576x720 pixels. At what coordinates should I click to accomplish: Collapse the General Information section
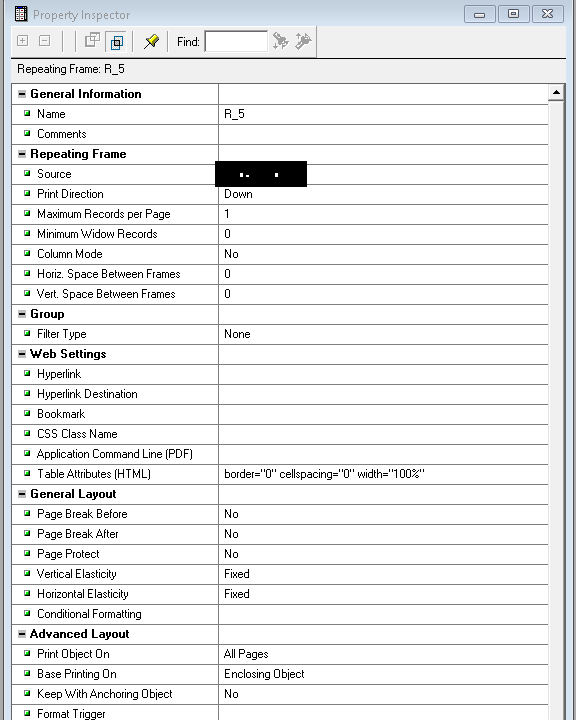click(22, 94)
